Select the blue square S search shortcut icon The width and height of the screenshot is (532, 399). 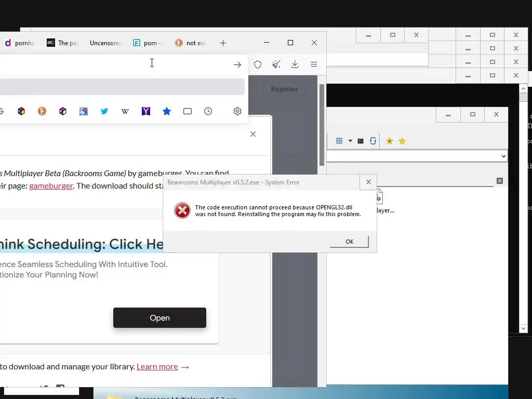84,111
